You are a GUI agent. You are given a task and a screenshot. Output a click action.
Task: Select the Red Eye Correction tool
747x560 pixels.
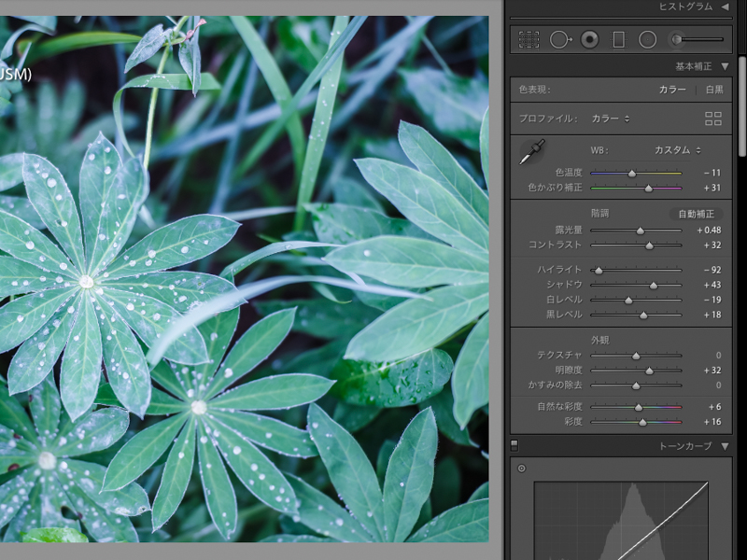click(589, 39)
